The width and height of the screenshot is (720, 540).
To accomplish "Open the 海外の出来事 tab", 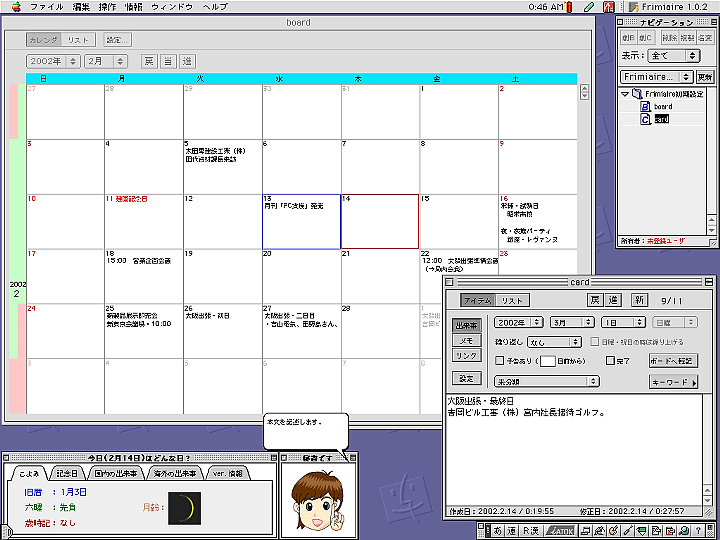I will pyautogui.click(x=174, y=473).
